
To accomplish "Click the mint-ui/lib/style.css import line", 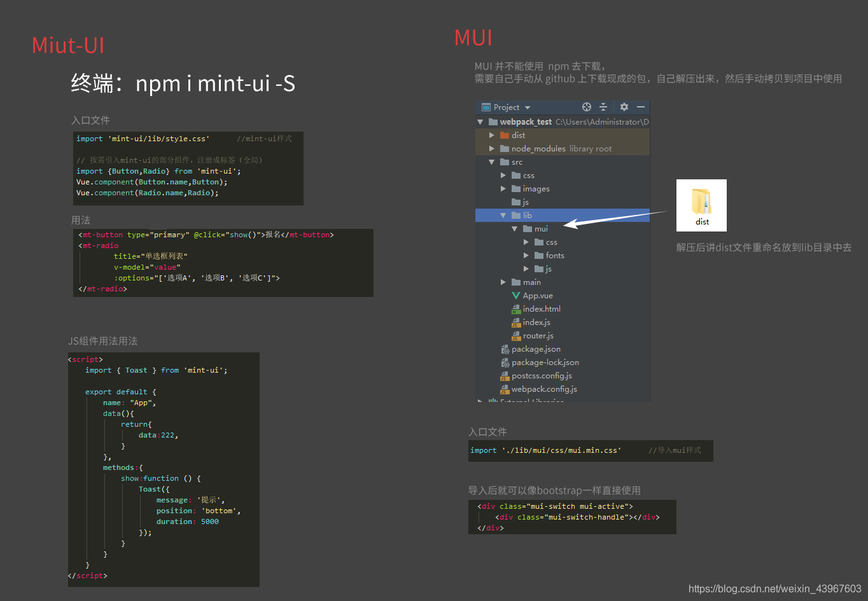I will [x=143, y=139].
